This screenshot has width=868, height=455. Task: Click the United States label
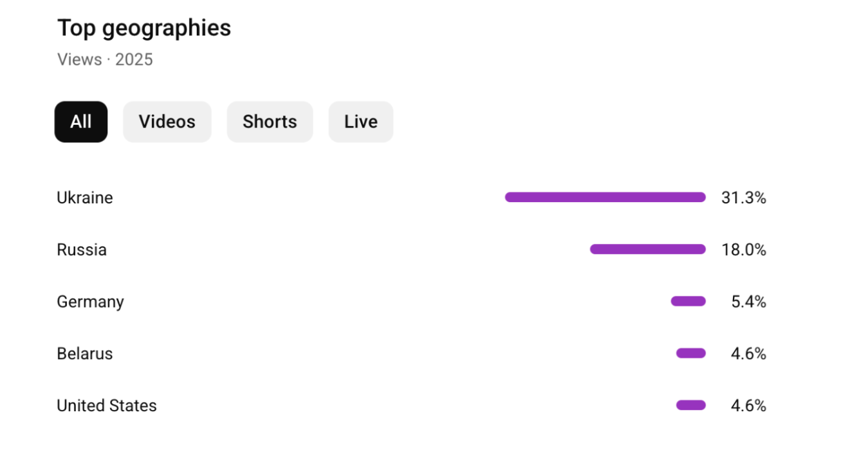point(107,406)
